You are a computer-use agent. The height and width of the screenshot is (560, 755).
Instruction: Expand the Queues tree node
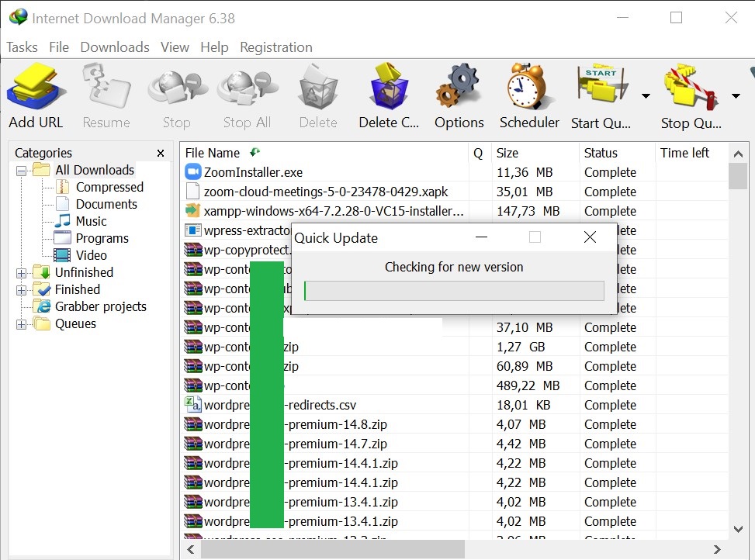[x=21, y=325]
